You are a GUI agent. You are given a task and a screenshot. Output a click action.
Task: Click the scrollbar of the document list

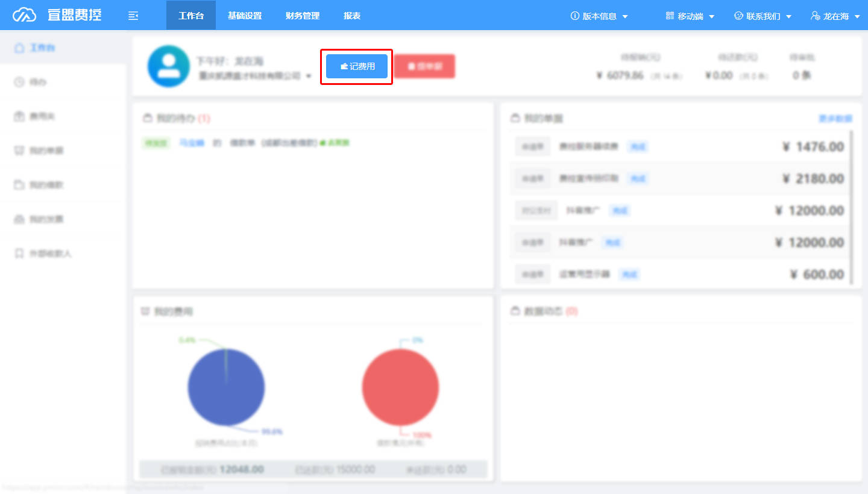coord(852,207)
